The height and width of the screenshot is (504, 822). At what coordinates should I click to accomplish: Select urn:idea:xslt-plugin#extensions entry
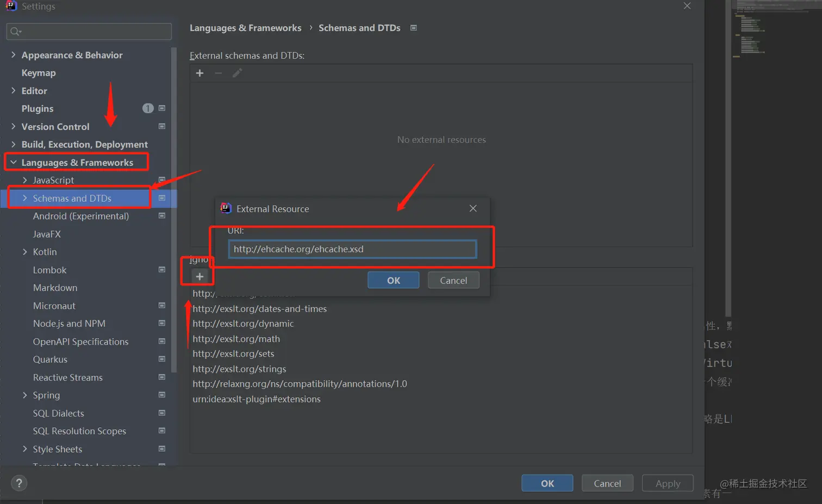257,399
